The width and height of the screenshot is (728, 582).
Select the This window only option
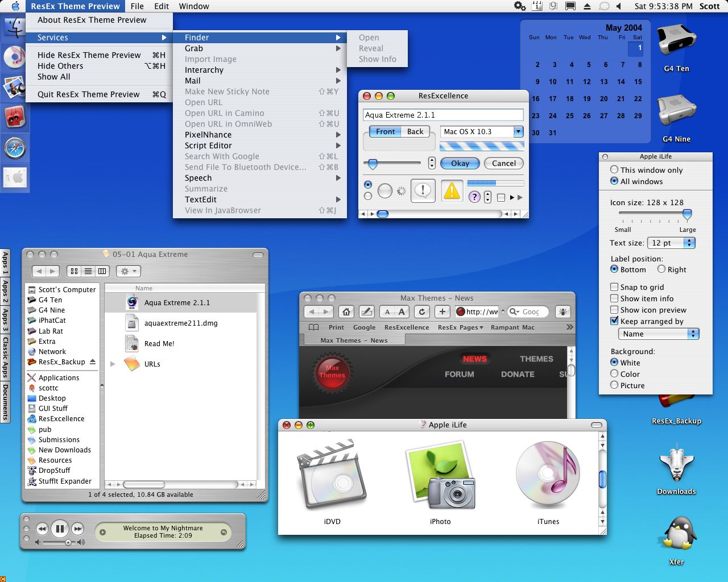pos(614,169)
